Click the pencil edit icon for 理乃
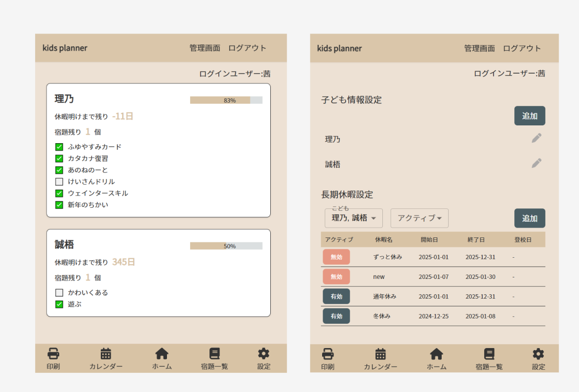 tap(537, 138)
